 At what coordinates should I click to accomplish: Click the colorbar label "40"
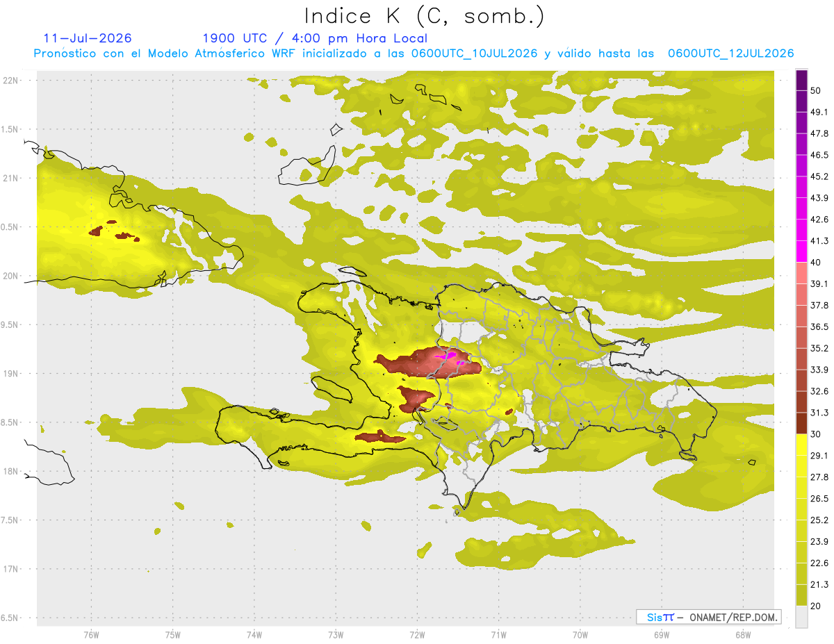click(817, 263)
